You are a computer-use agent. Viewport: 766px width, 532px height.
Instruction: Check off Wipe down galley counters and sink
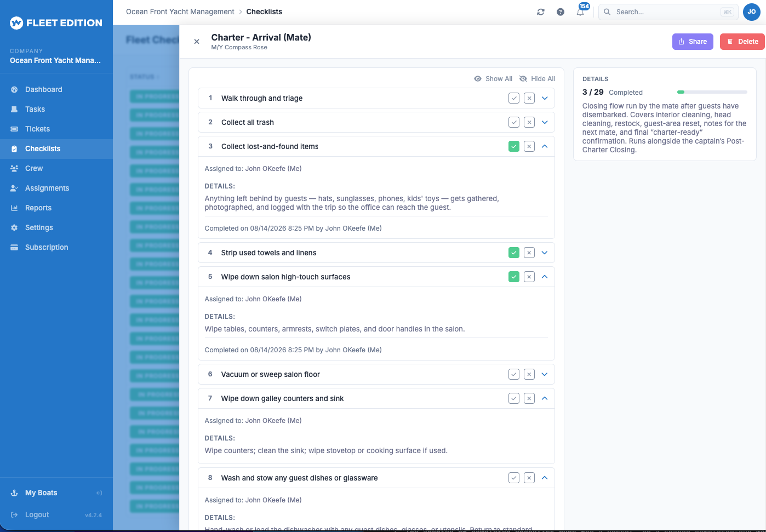pos(514,398)
